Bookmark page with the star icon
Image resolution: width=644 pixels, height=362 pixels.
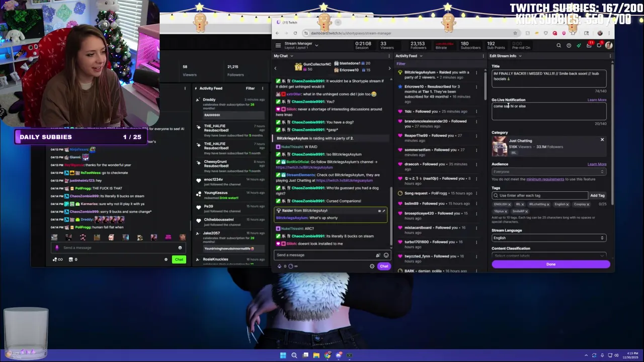[515, 33]
